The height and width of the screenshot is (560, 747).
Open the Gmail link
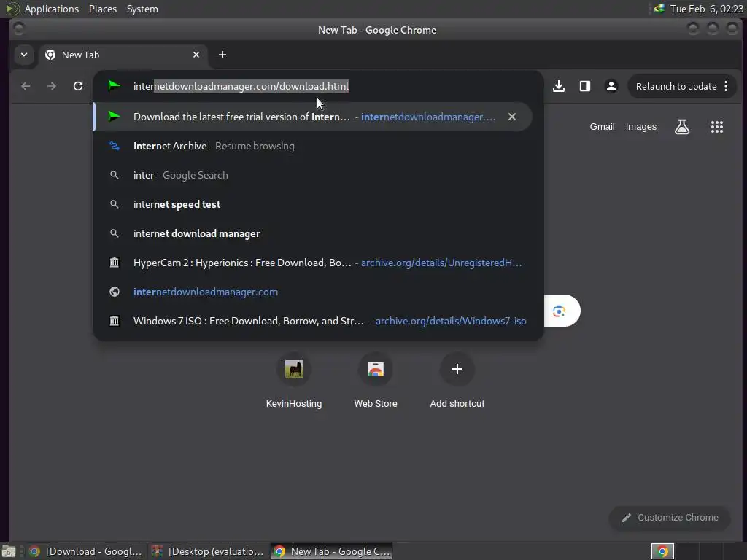point(602,127)
